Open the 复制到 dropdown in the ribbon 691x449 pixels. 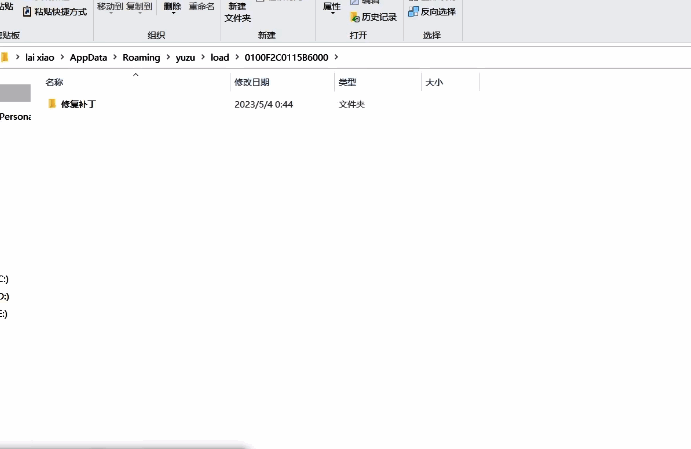pos(139,7)
